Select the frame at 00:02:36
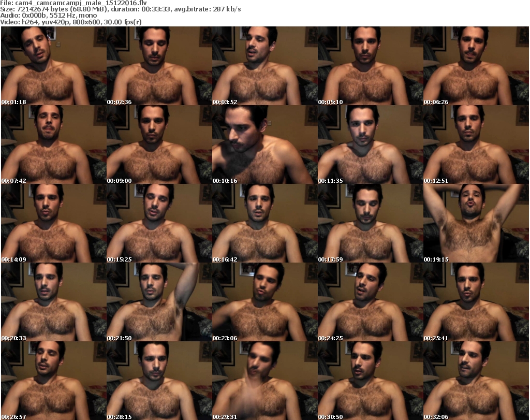This screenshot has width=530, height=420. tap(159, 66)
